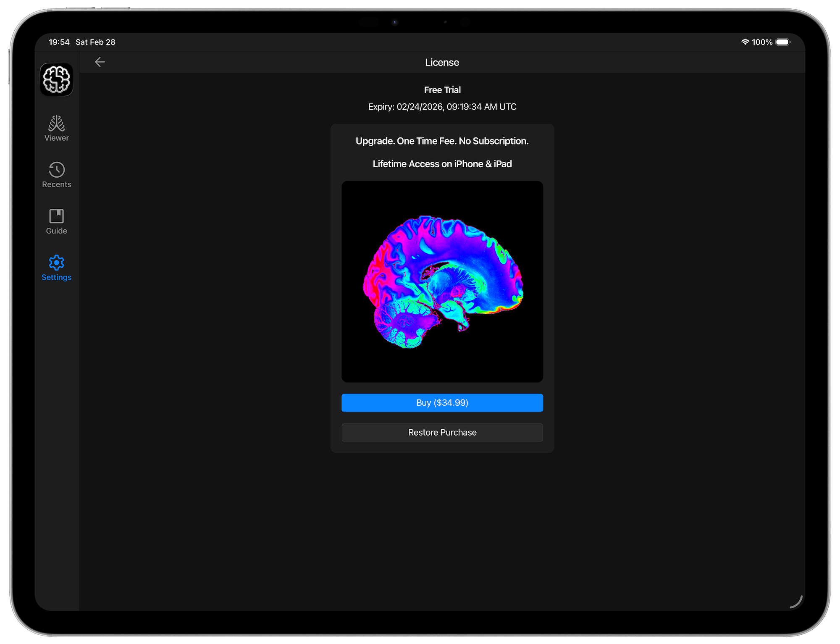Tap the Recents clock icon
840x644 pixels.
(56, 169)
